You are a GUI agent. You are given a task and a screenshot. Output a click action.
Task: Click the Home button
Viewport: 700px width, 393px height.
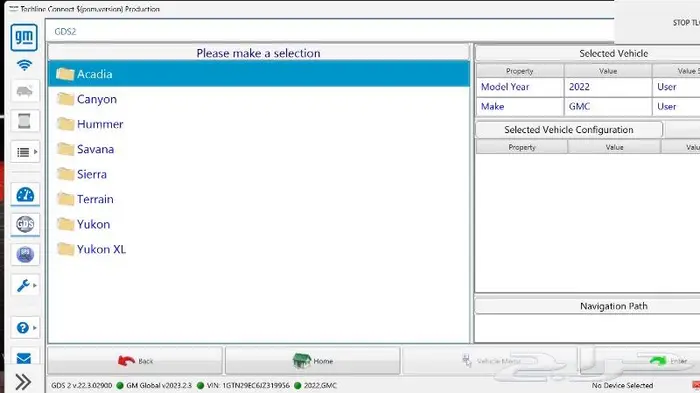click(312, 361)
